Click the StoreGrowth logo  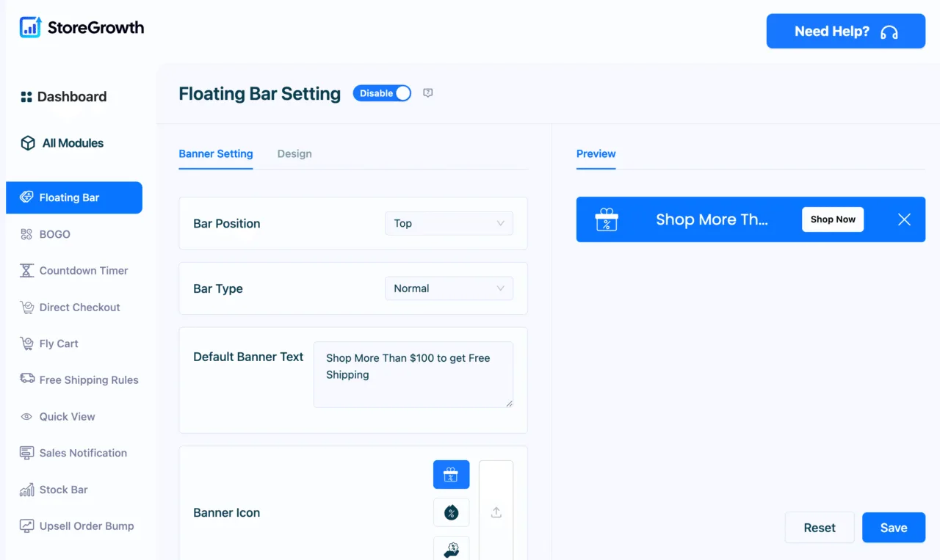tap(82, 28)
